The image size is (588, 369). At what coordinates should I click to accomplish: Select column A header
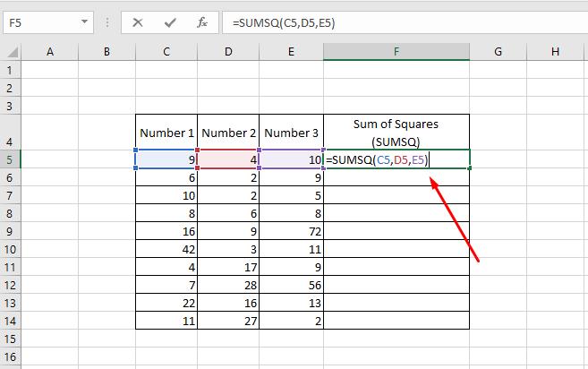pos(49,53)
